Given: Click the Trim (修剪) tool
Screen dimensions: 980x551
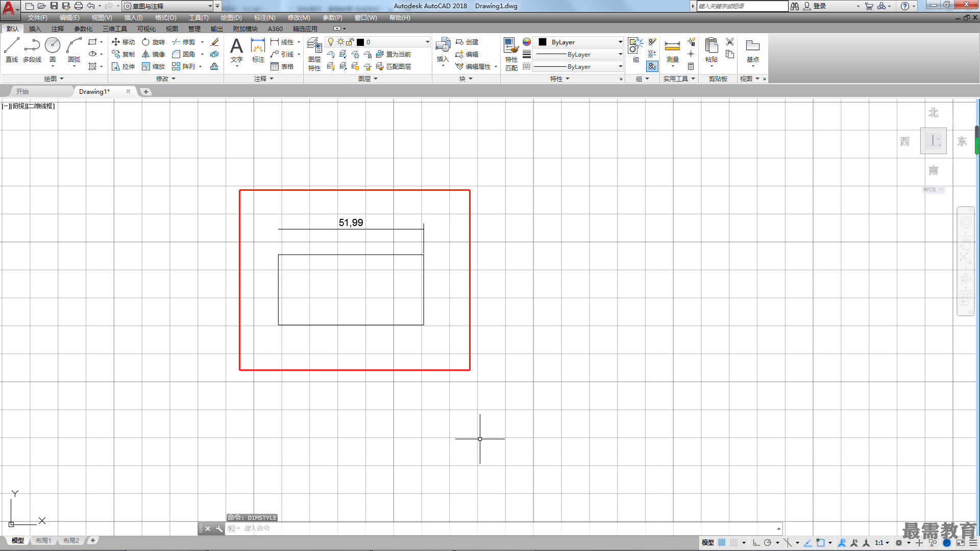Looking at the screenshot, I should [183, 42].
